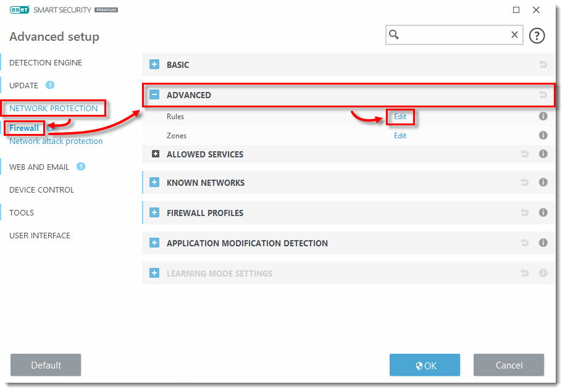Expand Application Modification Detection section
Viewport: 565px width, 392px height.
[x=154, y=243]
